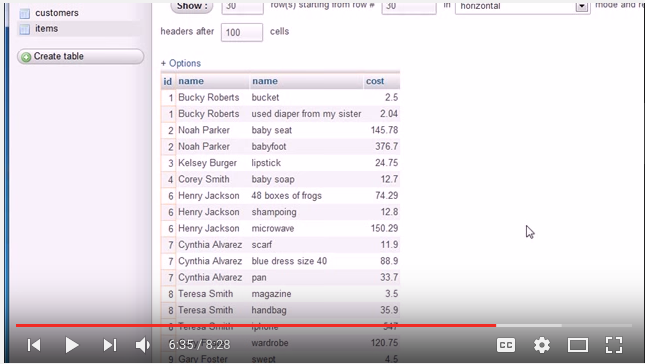Select cell 'Corey Smith'
Viewport: 645px width, 364px height.
[x=204, y=179]
